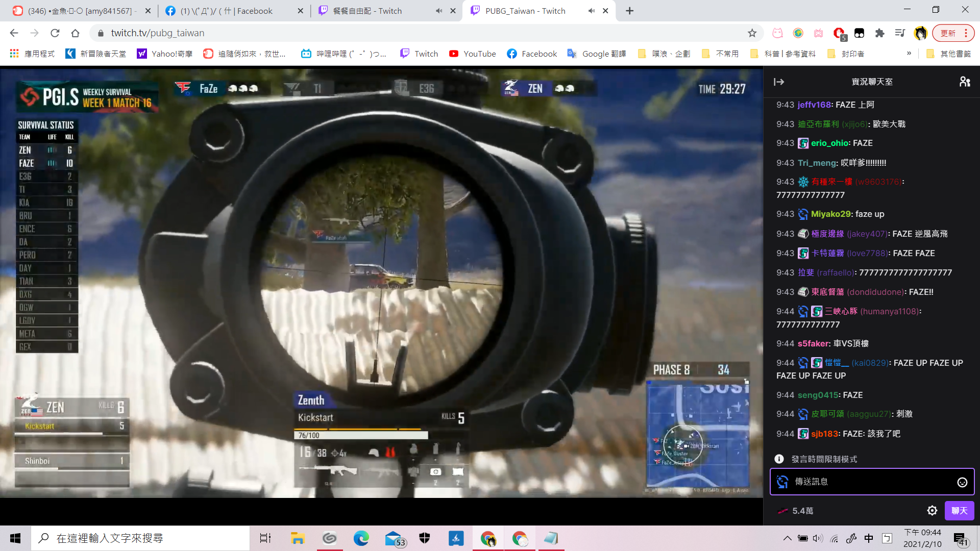
Task: Click the 發言時間限制模式 info icon
Action: coord(779,459)
